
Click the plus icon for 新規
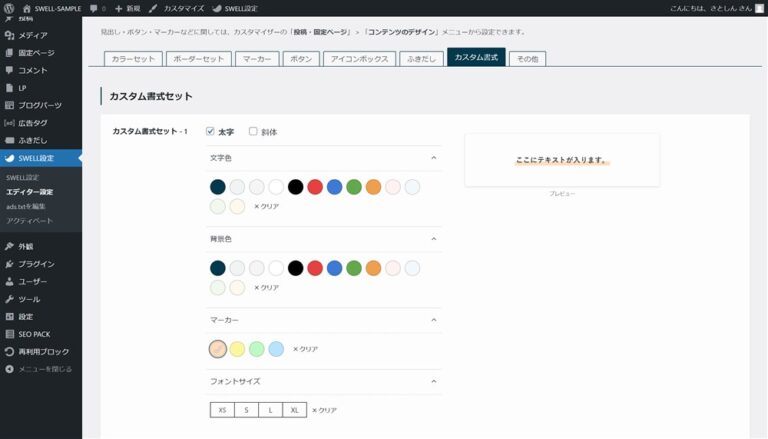(x=119, y=8)
